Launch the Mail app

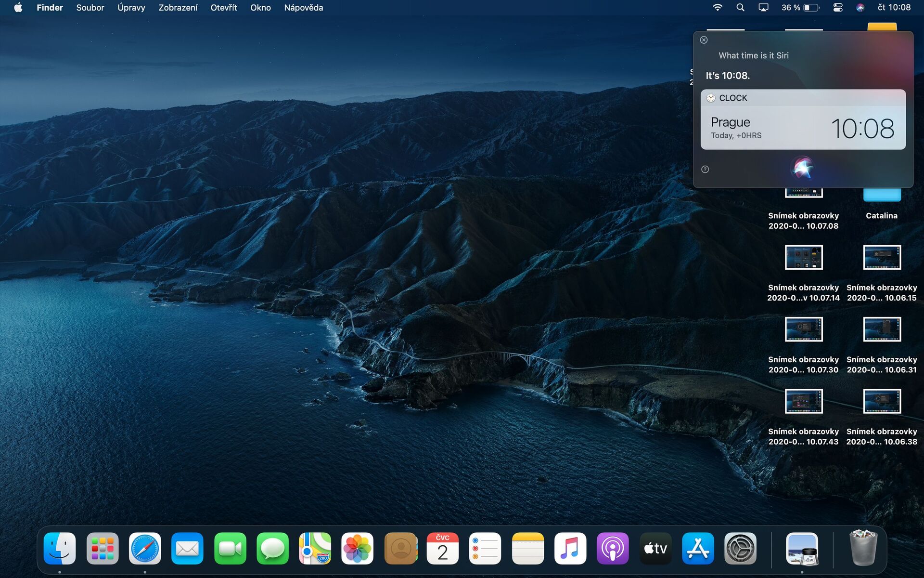(187, 548)
